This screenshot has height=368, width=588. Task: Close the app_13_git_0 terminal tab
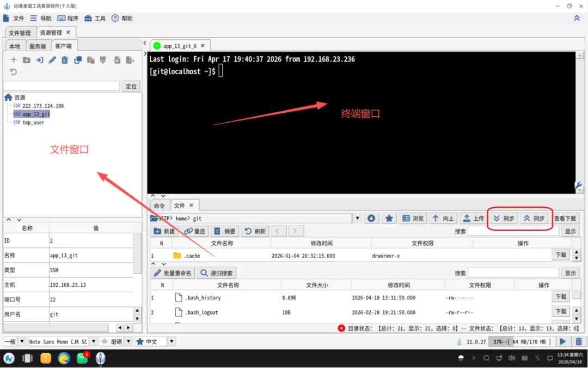point(203,45)
